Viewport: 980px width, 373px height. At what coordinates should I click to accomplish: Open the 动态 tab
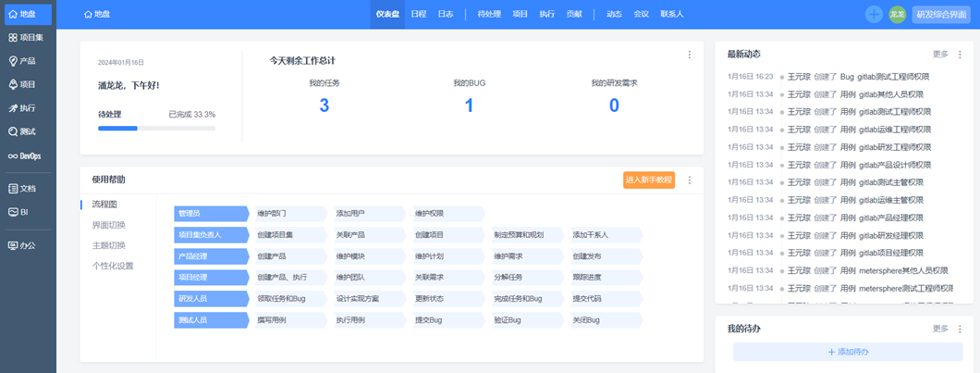pyautogui.click(x=614, y=15)
